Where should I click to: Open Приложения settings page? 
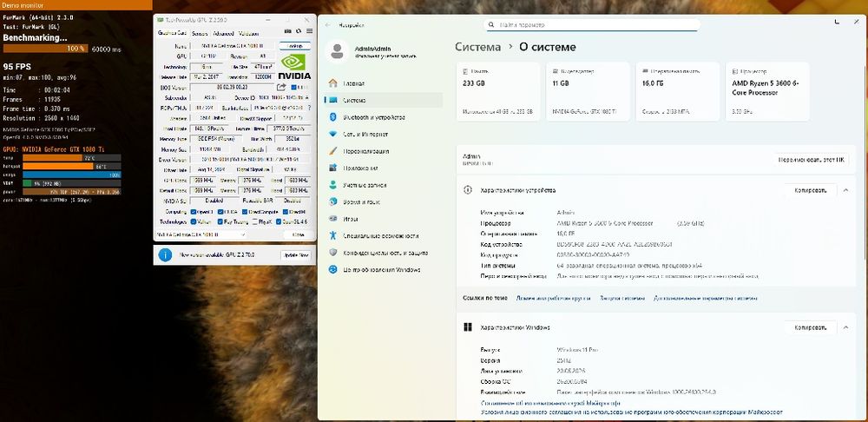tap(384, 168)
